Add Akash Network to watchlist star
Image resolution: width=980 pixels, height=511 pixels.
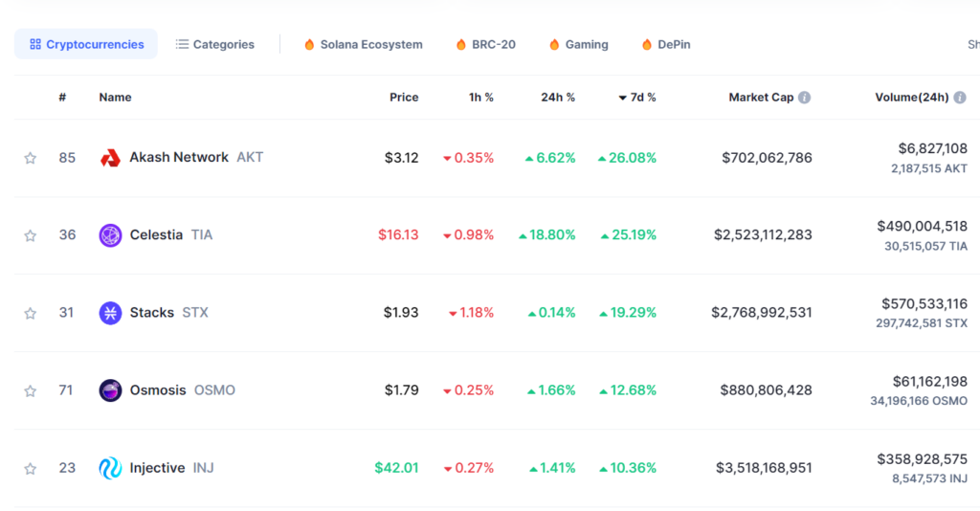click(x=30, y=158)
